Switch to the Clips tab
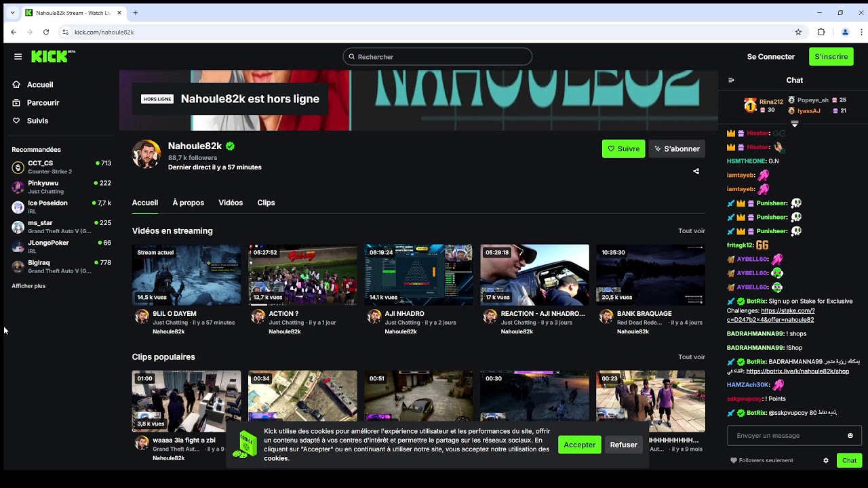This screenshot has height=488, width=868. (266, 203)
